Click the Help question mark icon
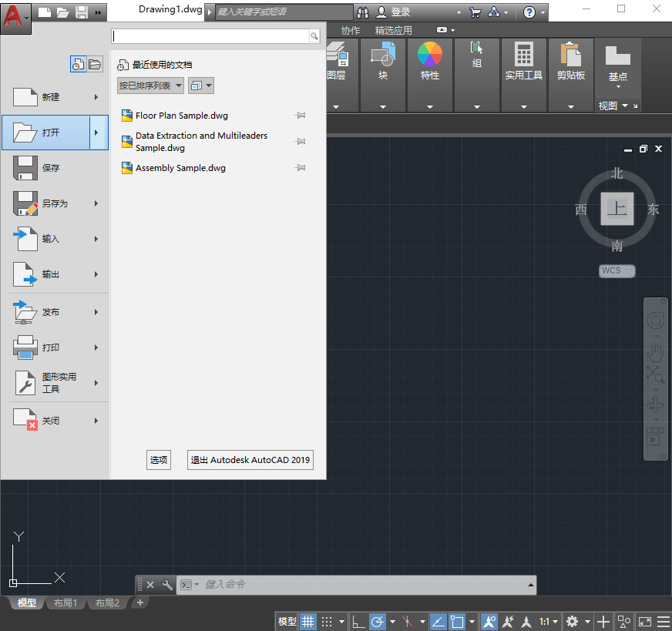Image resolution: width=672 pixels, height=631 pixels. tap(529, 12)
